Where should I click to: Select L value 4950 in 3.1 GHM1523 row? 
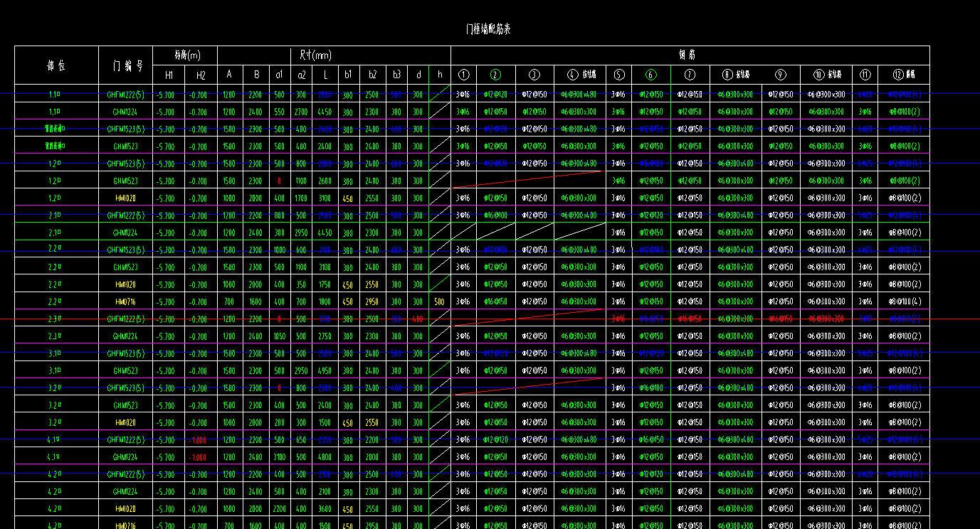click(325, 371)
